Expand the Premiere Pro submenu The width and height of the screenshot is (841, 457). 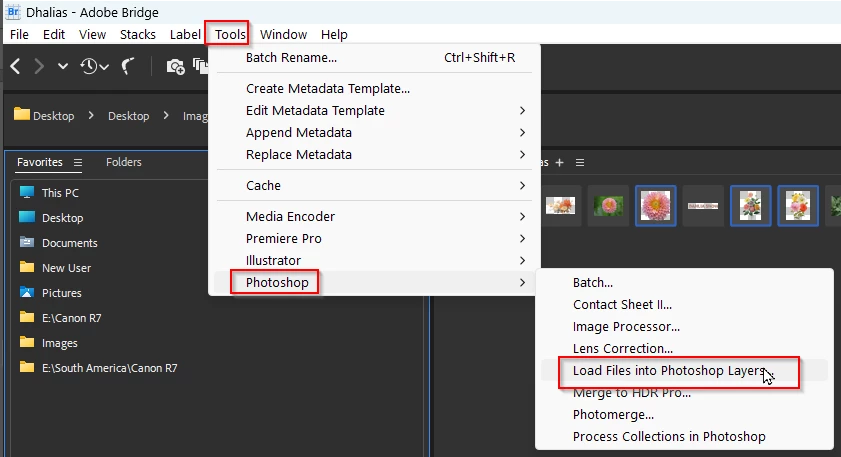click(374, 239)
